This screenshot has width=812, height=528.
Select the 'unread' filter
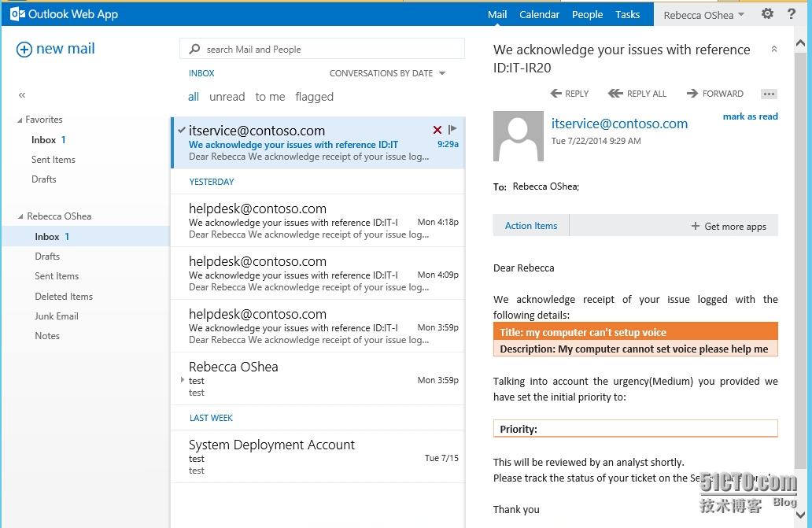click(227, 97)
